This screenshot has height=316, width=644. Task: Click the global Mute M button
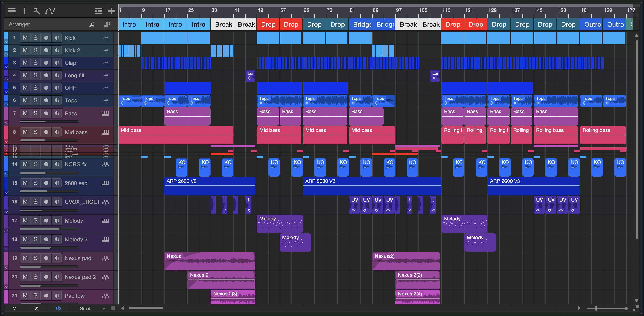[15, 308]
